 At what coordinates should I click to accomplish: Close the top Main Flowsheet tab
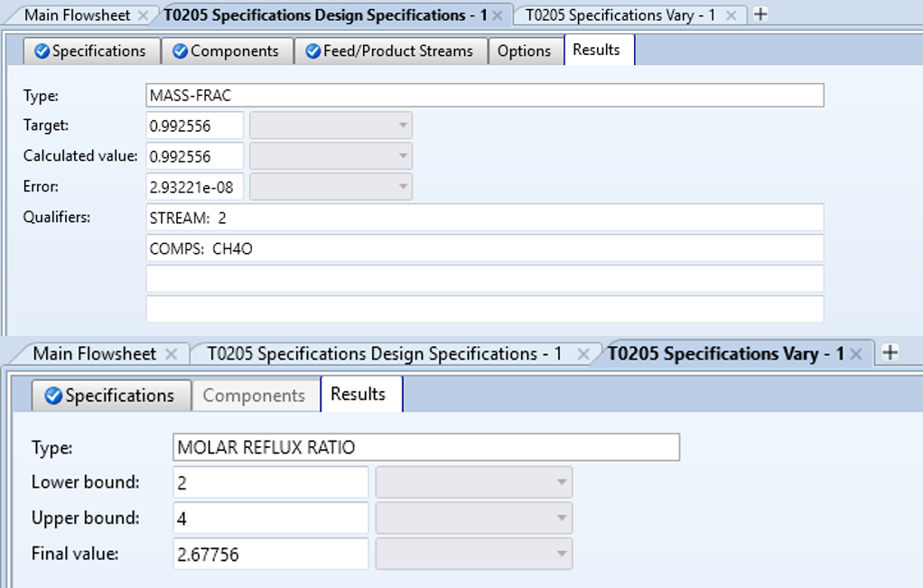pyautogui.click(x=145, y=15)
